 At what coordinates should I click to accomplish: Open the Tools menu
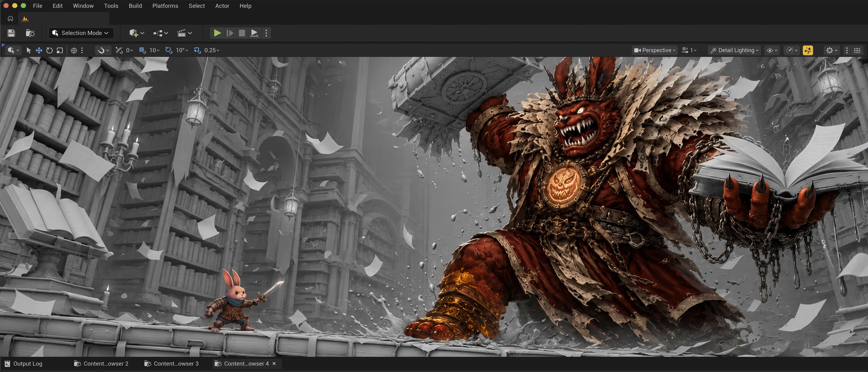click(111, 6)
